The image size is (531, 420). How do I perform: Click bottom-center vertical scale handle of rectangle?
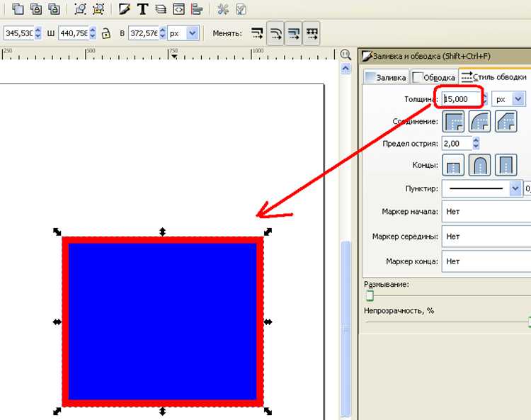(x=163, y=412)
